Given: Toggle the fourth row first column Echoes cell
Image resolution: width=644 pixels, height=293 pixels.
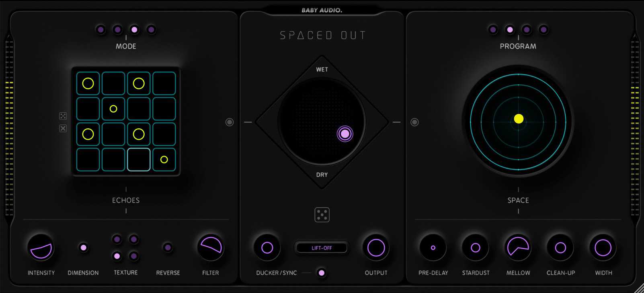Looking at the screenshot, I should (88, 159).
